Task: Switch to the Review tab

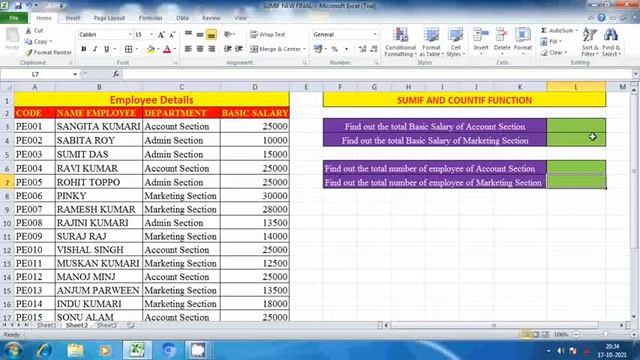Action: click(211, 18)
